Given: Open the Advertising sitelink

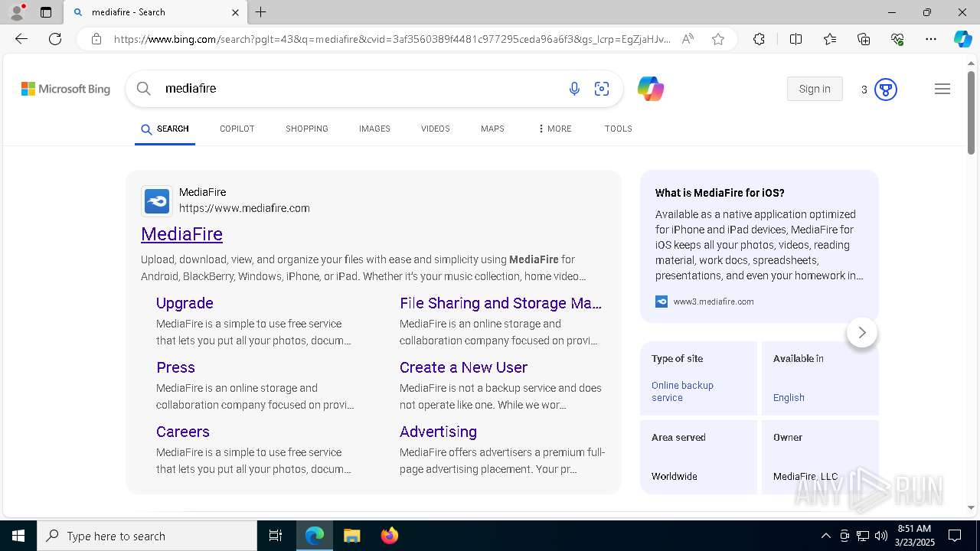Looking at the screenshot, I should click(x=438, y=432).
